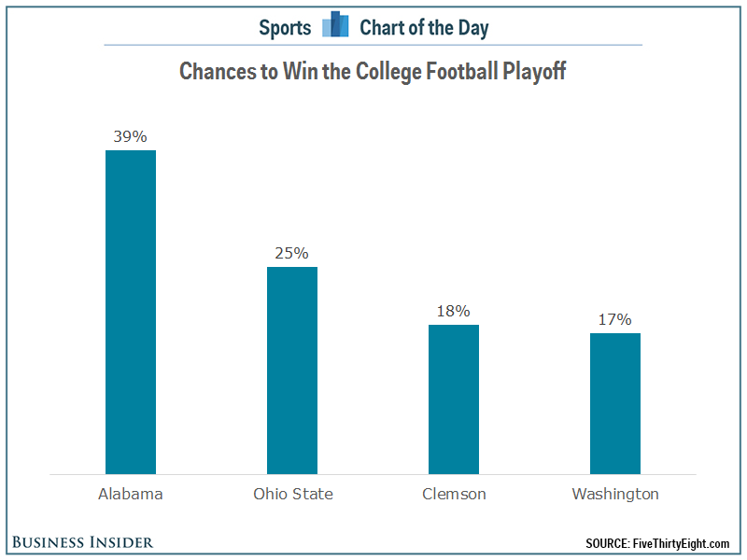Click the blue bar-chart logo icon in header
Screen dimensions: 747x560
pos(335,26)
